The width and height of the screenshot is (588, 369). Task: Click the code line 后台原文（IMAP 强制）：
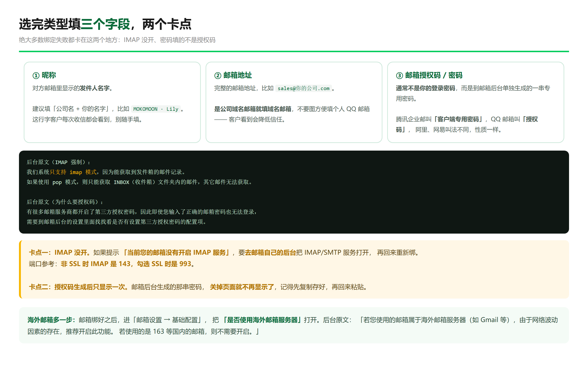(x=59, y=162)
